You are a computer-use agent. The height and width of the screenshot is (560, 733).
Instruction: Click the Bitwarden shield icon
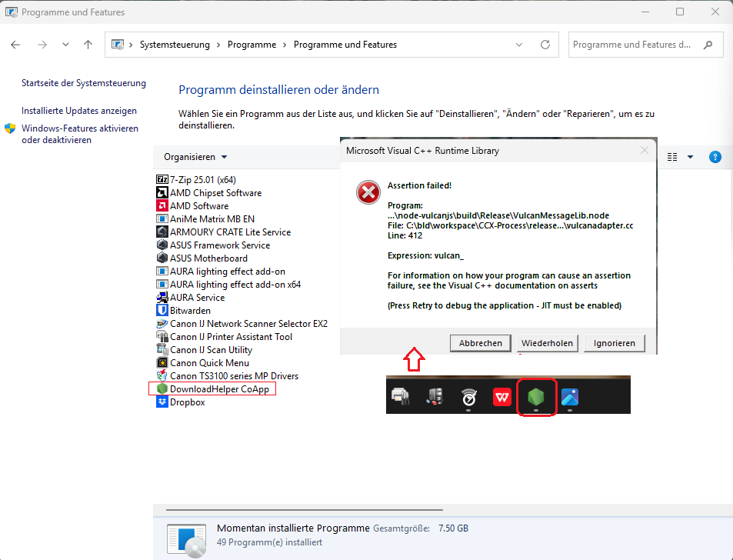point(162,310)
